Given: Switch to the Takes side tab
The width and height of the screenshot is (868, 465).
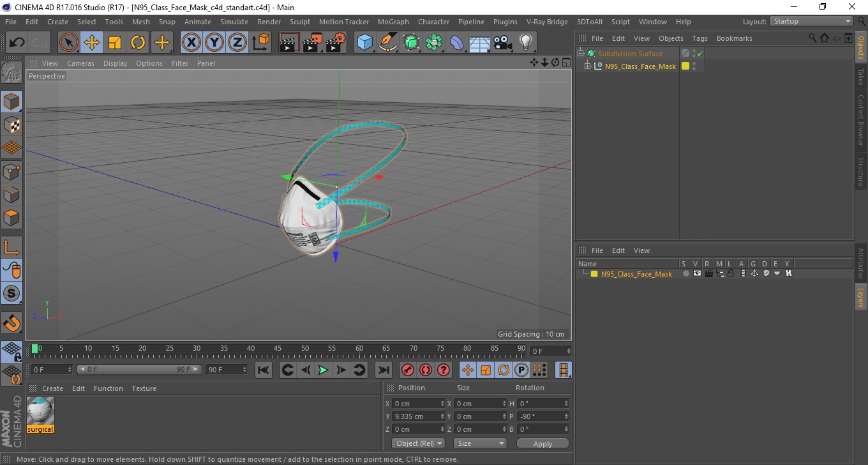Looking at the screenshot, I should tap(861, 77).
